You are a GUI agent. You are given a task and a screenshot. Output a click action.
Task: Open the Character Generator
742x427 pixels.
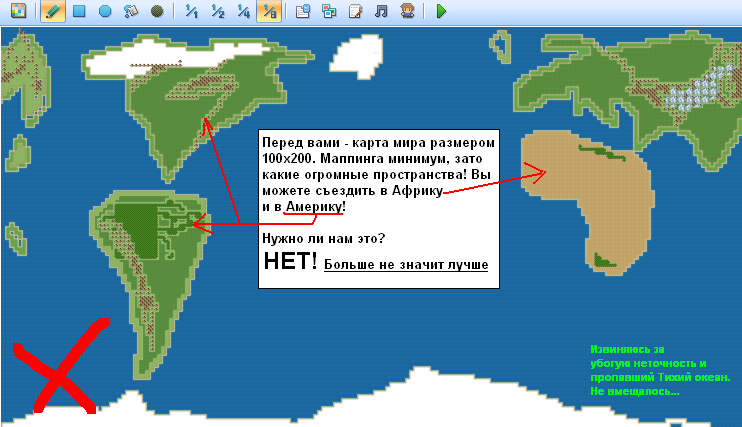pyautogui.click(x=407, y=12)
